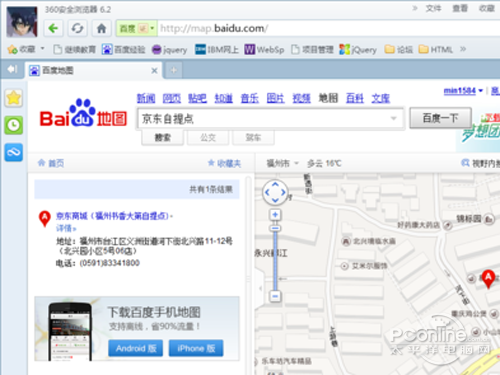Click the 艾米尔服饰 map point
Screen dimensions: 500x375
pos(345,266)
